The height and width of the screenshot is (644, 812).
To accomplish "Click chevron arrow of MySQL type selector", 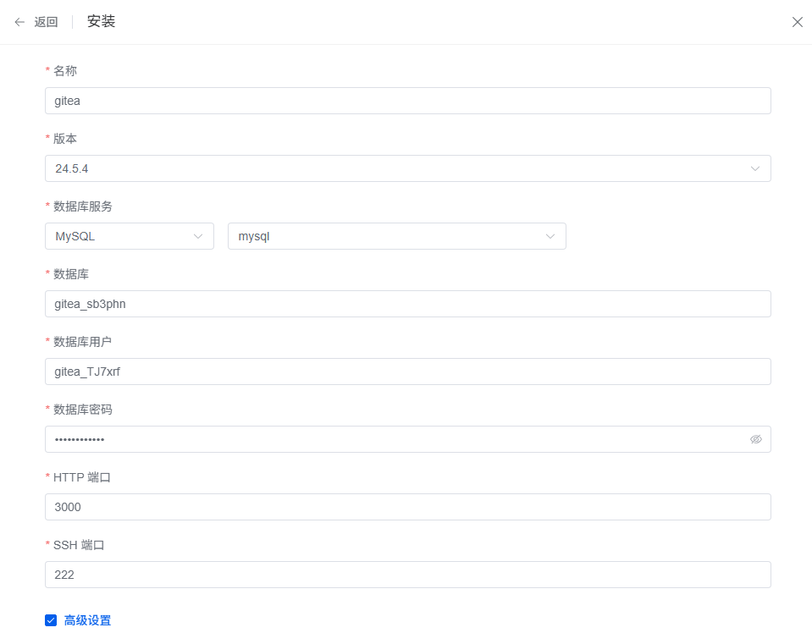I will click(x=198, y=236).
